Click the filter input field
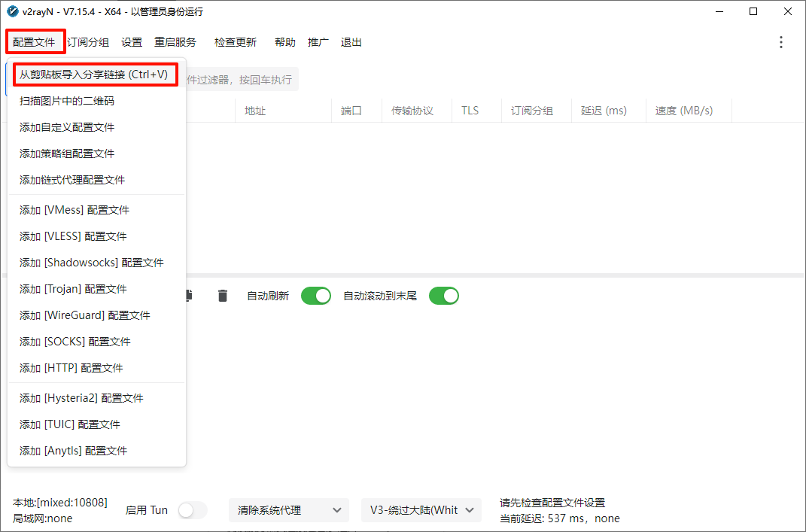806x532 pixels. point(241,80)
